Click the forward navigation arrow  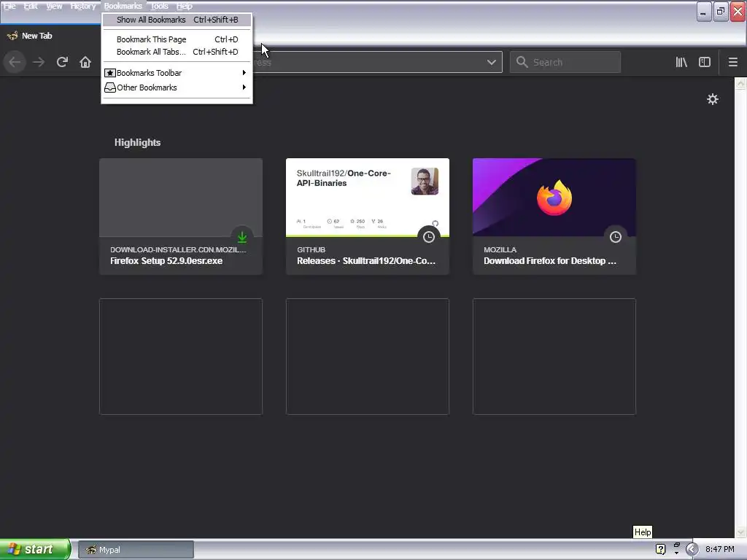coord(39,63)
